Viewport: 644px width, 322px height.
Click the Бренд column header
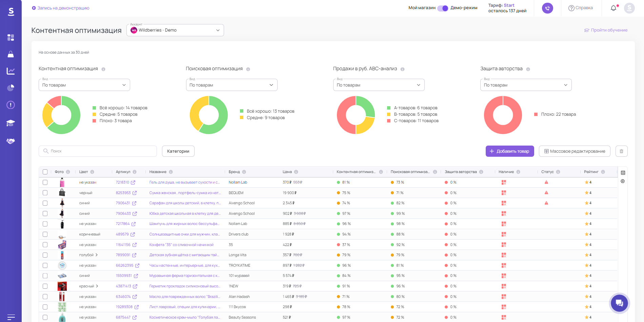[x=234, y=172]
